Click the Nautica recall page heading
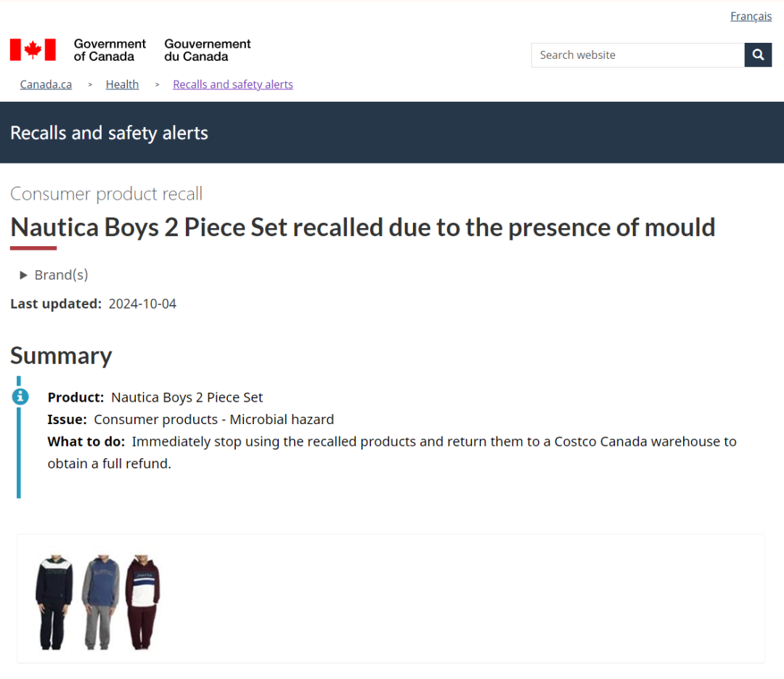This screenshot has width=784, height=679. pyautogui.click(x=362, y=228)
